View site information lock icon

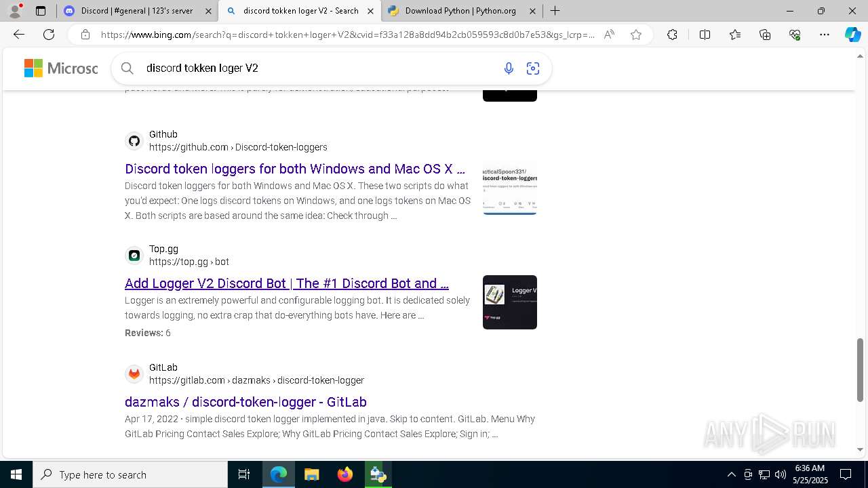click(x=85, y=35)
